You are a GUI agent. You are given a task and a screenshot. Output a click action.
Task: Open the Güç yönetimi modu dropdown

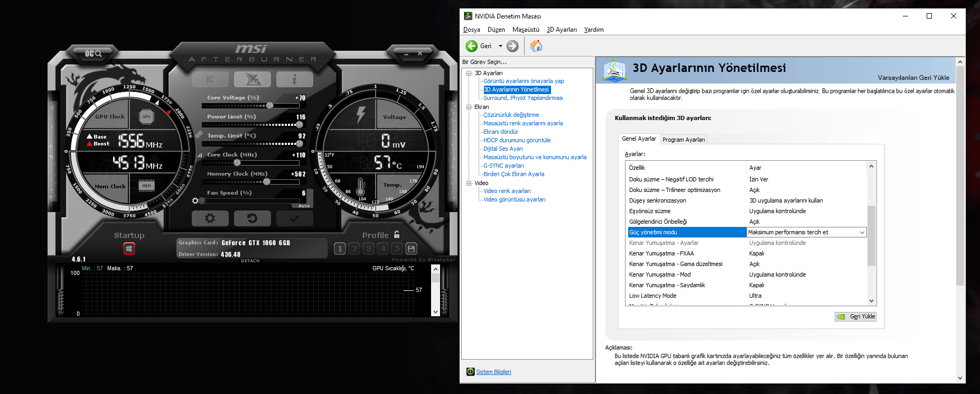click(862, 232)
